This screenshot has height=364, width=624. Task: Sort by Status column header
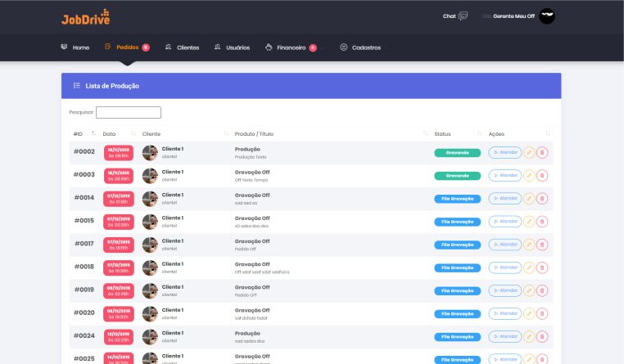point(443,133)
